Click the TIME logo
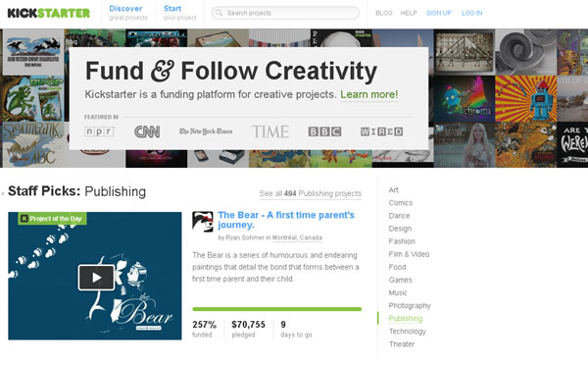 (x=270, y=131)
